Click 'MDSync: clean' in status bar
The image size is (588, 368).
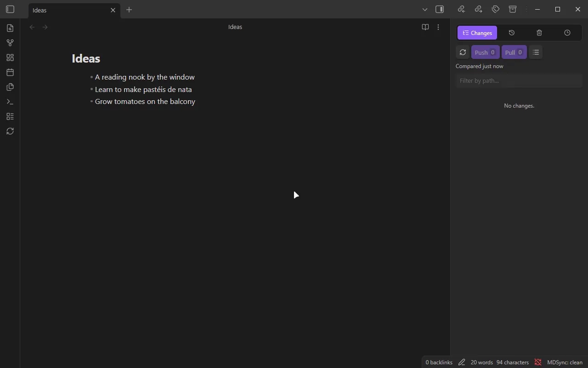tap(565, 362)
